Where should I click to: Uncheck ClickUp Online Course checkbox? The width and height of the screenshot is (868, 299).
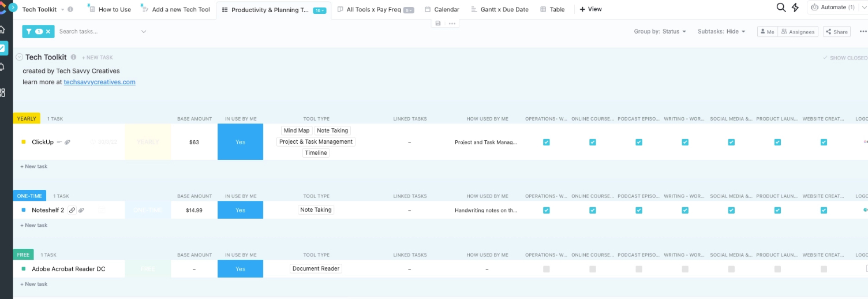point(593,142)
